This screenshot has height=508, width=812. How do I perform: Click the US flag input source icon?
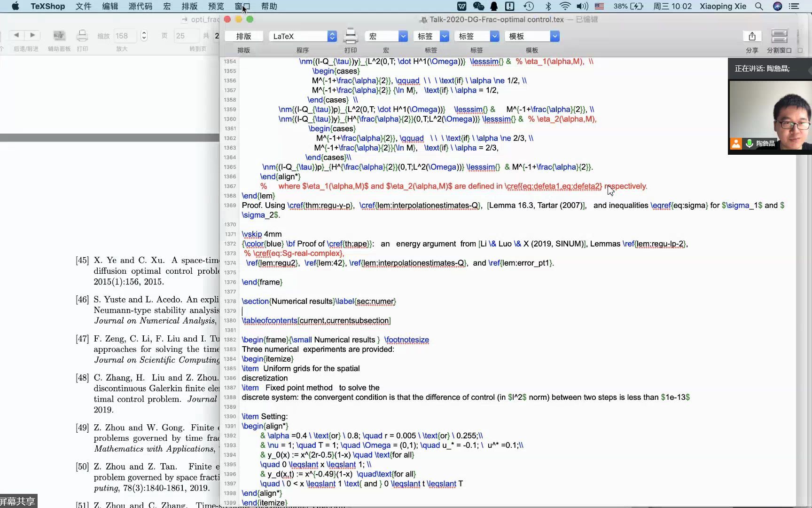599,6
